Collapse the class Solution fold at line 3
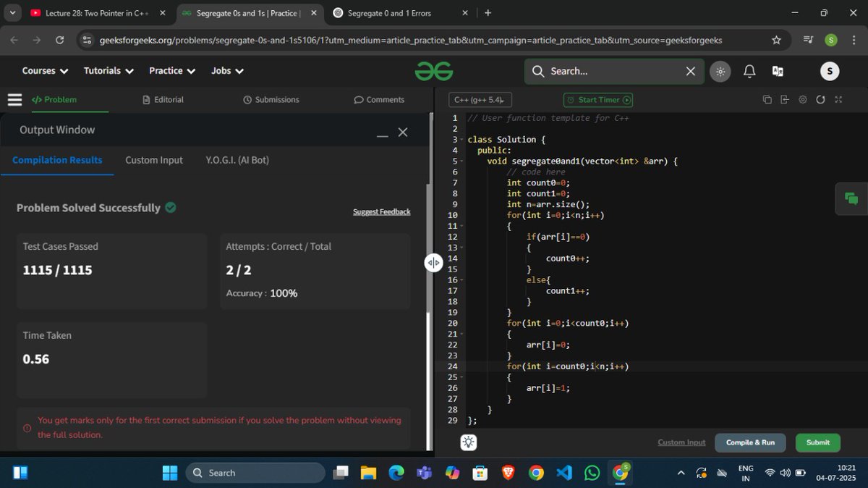This screenshot has height=488, width=868. click(460, 140)
